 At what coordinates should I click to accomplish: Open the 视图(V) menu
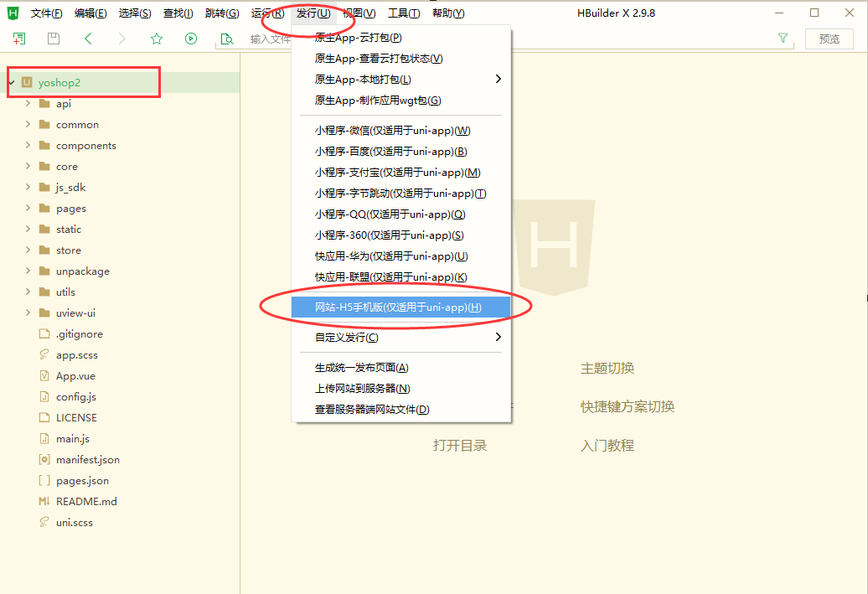click(359, 13)
